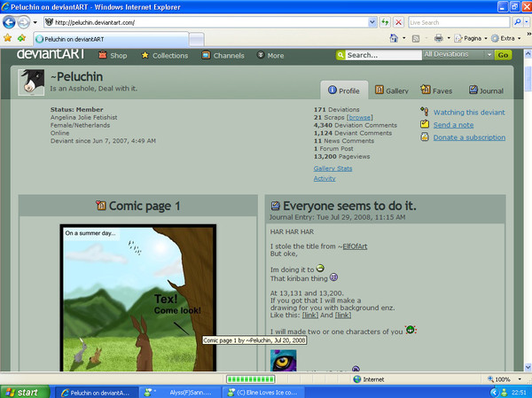
Task: Click the deviantART logo
Action: 51,53
